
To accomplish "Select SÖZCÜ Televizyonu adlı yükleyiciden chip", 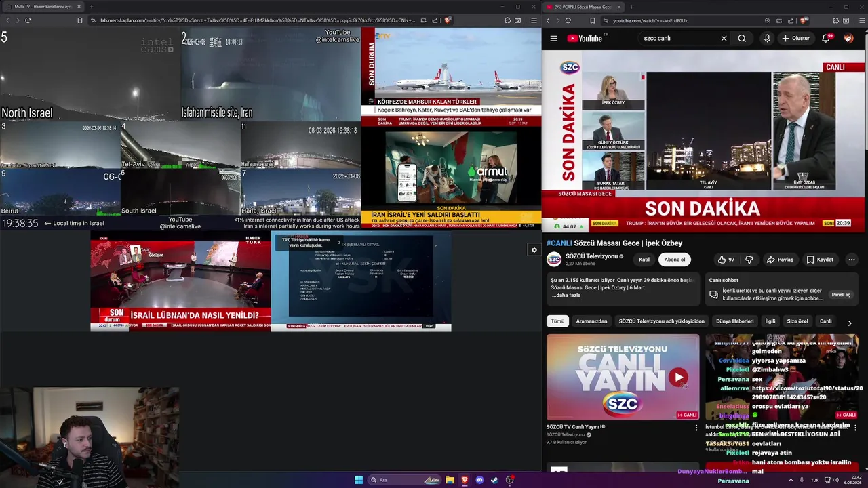I will click(661, 321).
